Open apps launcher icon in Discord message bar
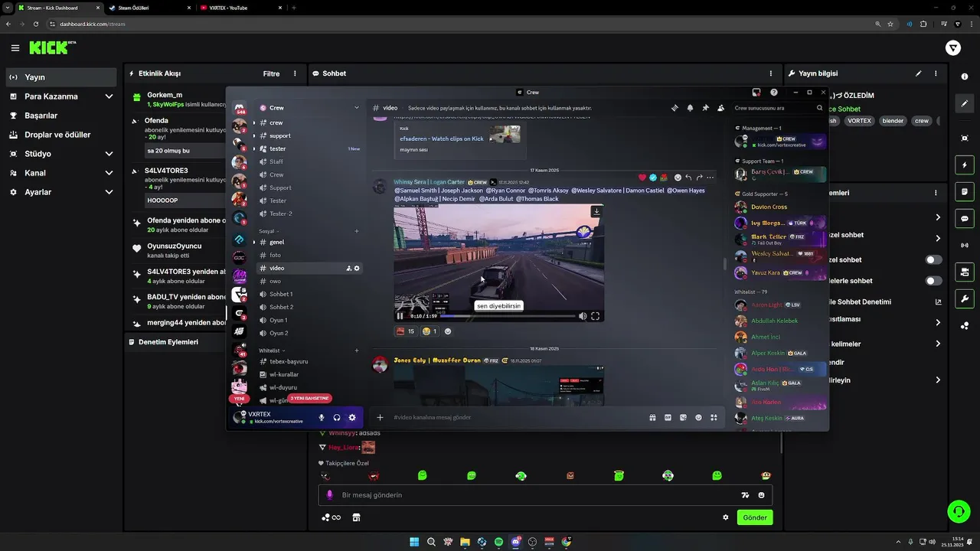This screenshot has width=980, height=551. 714,417
